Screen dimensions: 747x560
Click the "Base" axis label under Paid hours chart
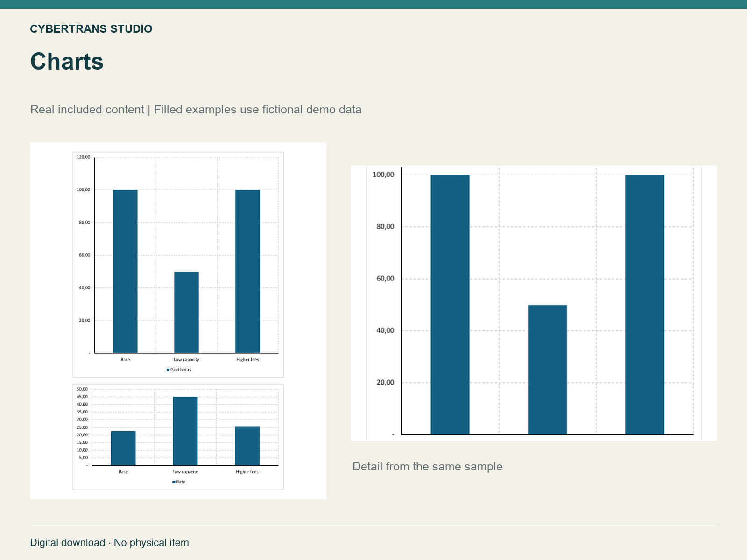[125, 360]
